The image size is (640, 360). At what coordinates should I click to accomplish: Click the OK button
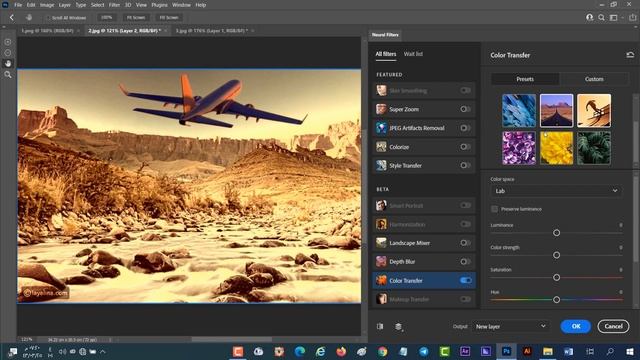576,326
